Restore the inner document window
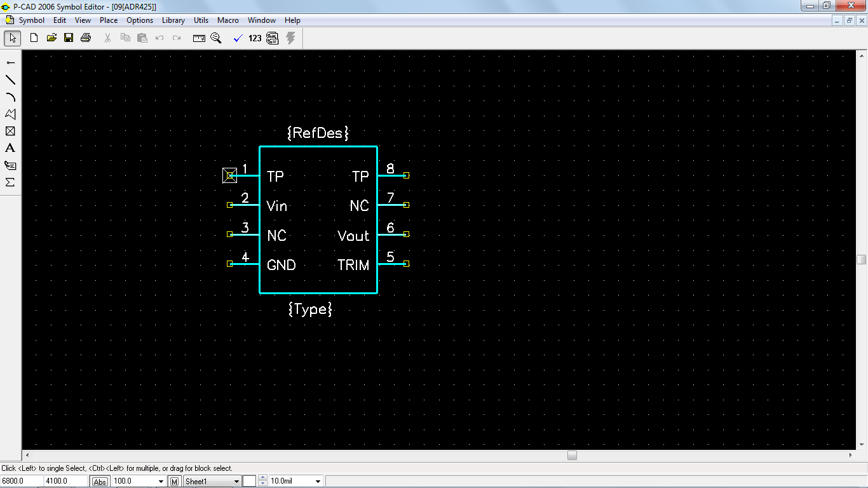 850,20
